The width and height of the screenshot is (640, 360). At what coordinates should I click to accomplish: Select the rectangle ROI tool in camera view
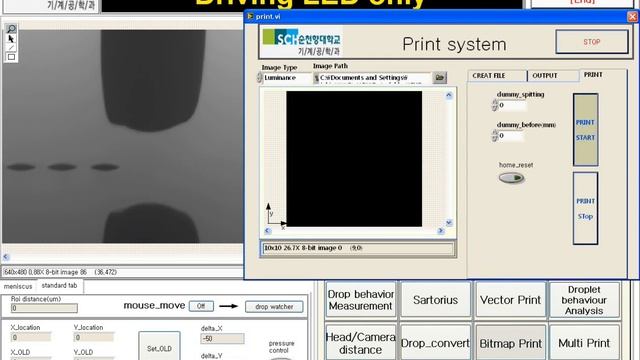pyautogui.click(x=11, y=57)
